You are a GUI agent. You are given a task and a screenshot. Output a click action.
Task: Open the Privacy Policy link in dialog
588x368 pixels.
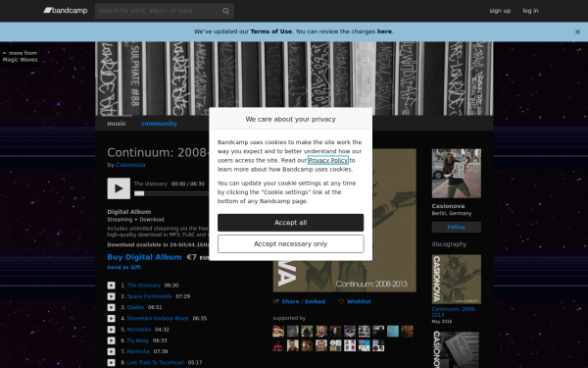(327, 160)
